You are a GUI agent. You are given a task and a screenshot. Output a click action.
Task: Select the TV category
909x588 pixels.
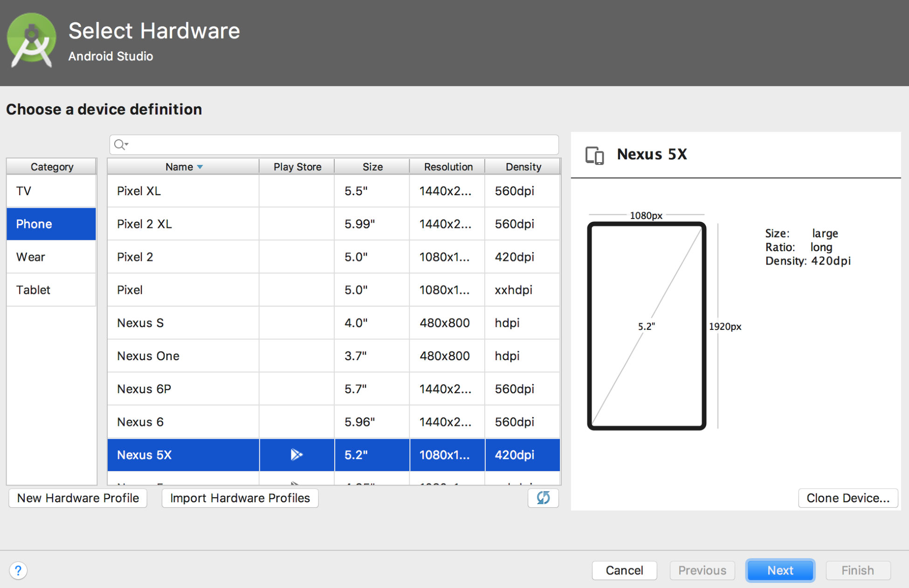pos(51,191)
